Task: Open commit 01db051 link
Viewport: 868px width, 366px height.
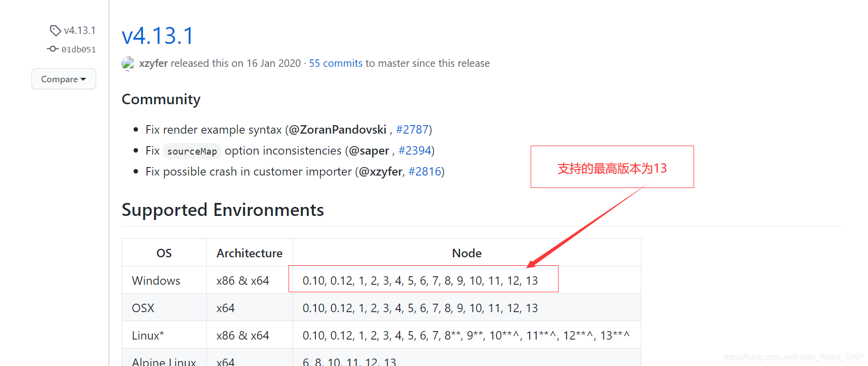Action: 78,49
